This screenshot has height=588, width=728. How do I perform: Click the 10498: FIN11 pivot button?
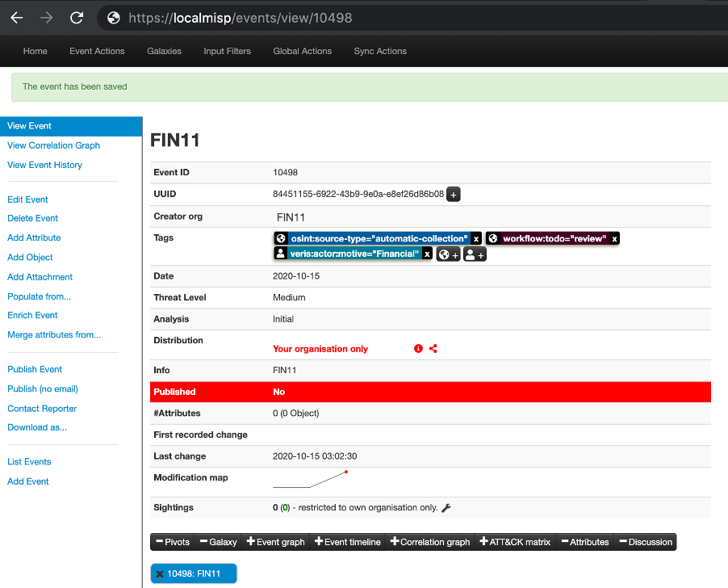(194, 573)
